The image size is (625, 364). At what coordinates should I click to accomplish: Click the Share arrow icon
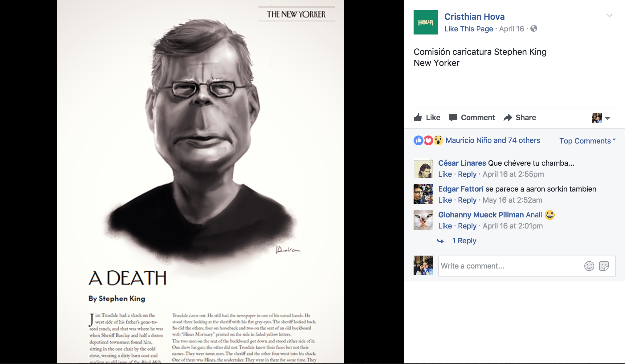point(508,118)
